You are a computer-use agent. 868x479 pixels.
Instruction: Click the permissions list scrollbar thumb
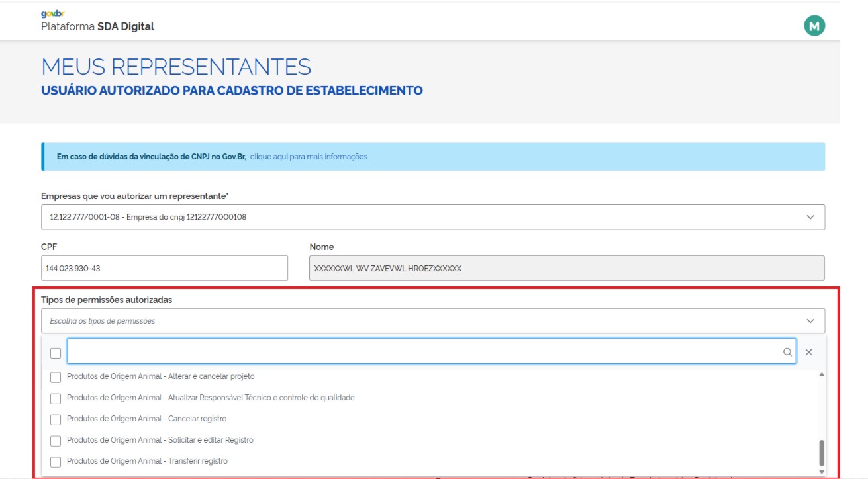pos(822,453)
